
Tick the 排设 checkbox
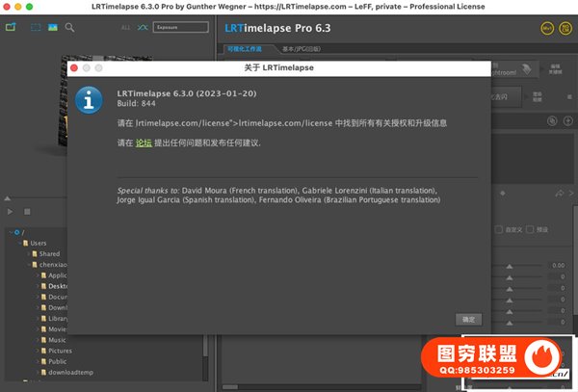point(531,229)
